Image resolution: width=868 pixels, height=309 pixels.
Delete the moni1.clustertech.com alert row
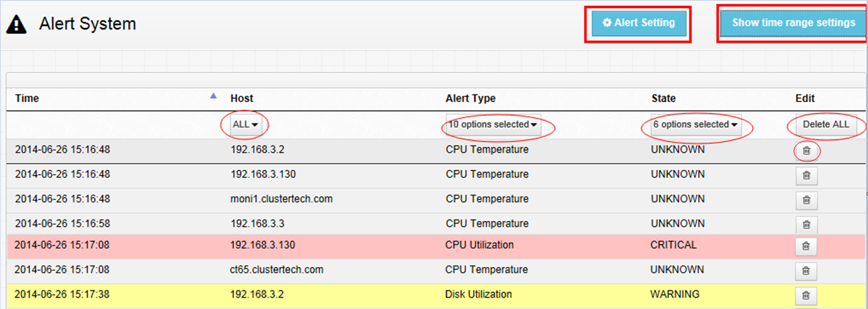pyautogui.click(x=807, y=200)
